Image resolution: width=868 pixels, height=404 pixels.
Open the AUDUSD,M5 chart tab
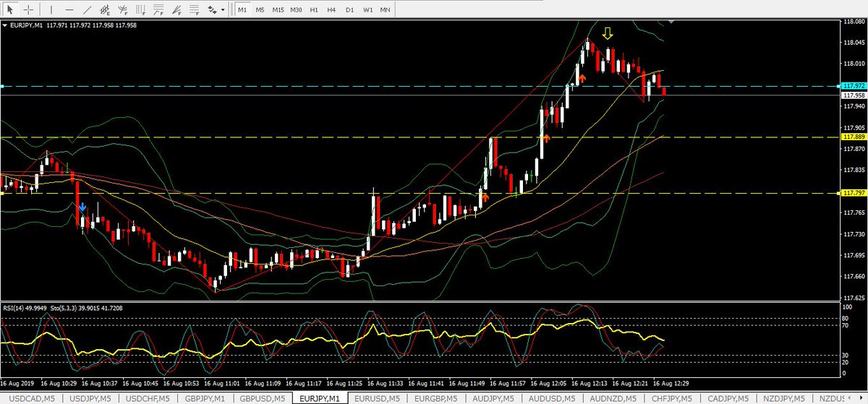553,398
